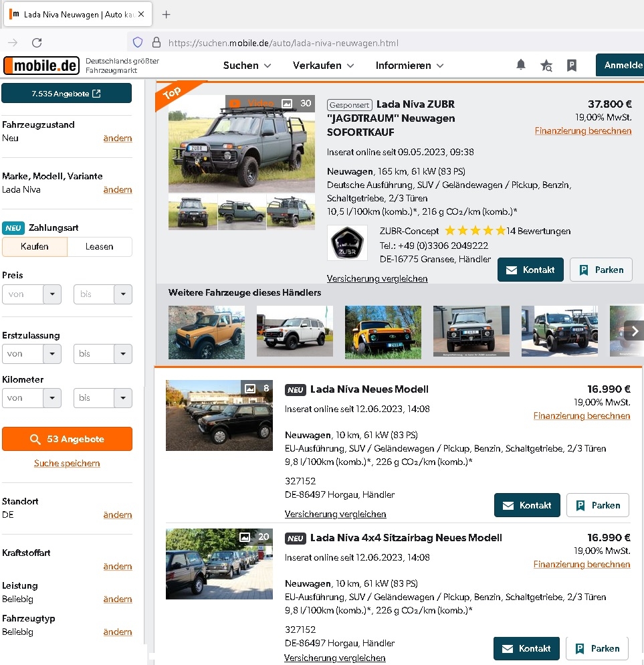Park the Lada Niva 4x4 Sitzairbag listing
The image size is (644, 665).
click(x=597, y=648)
